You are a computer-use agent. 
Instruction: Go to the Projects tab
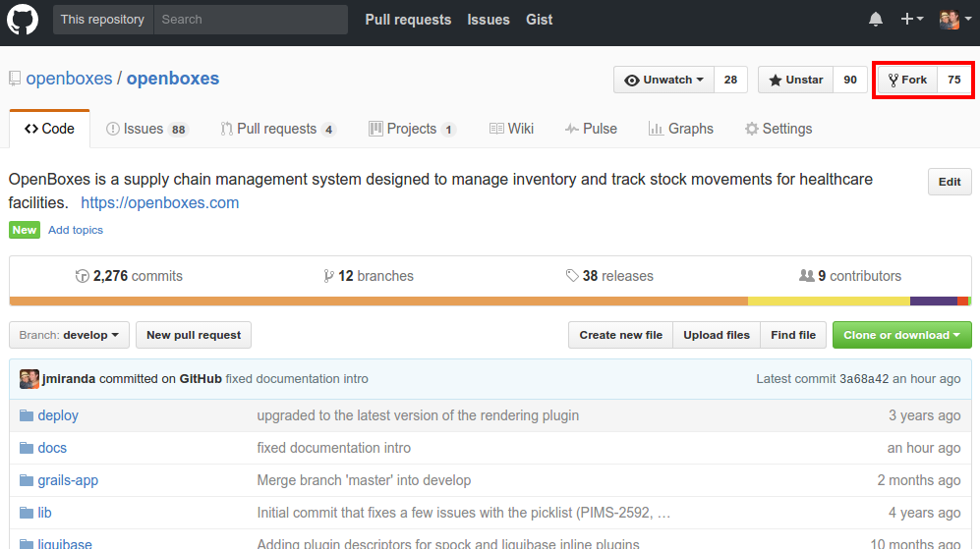click(413, 129)
